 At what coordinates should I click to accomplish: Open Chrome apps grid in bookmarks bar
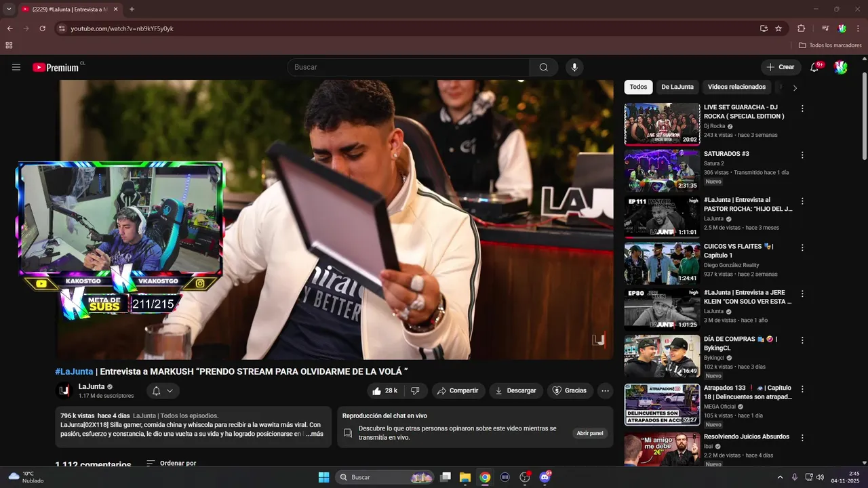coord(9,45)
